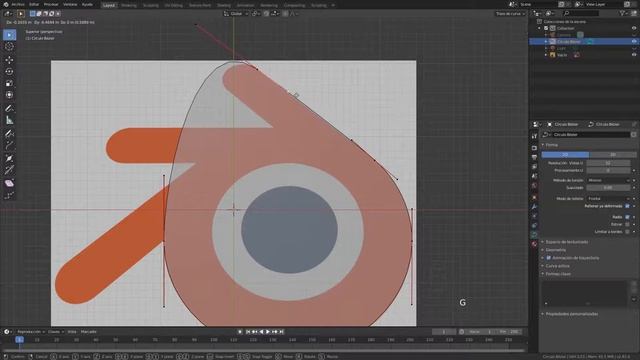Expand the Espacio de texturizado panel
640x360 pixels.
567,242
